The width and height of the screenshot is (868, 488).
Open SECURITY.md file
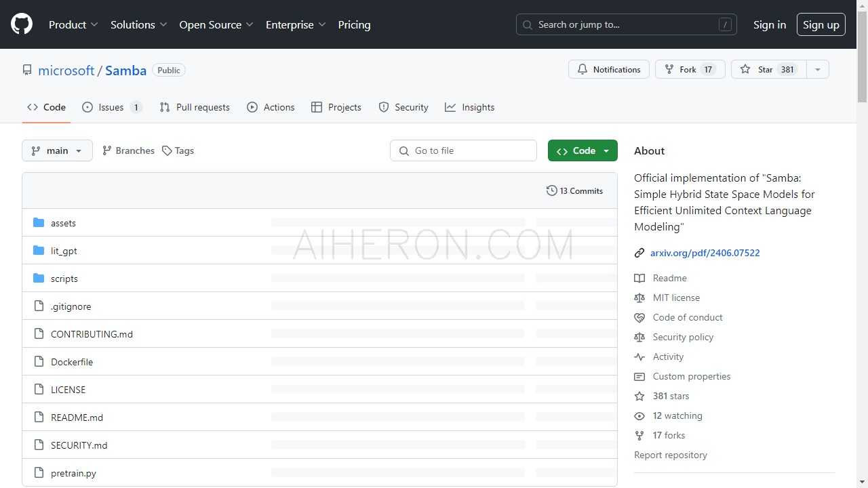point(79,445)
